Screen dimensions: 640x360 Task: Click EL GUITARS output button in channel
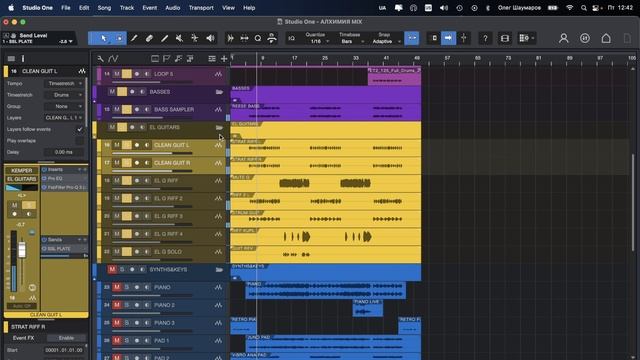[22, 179]
